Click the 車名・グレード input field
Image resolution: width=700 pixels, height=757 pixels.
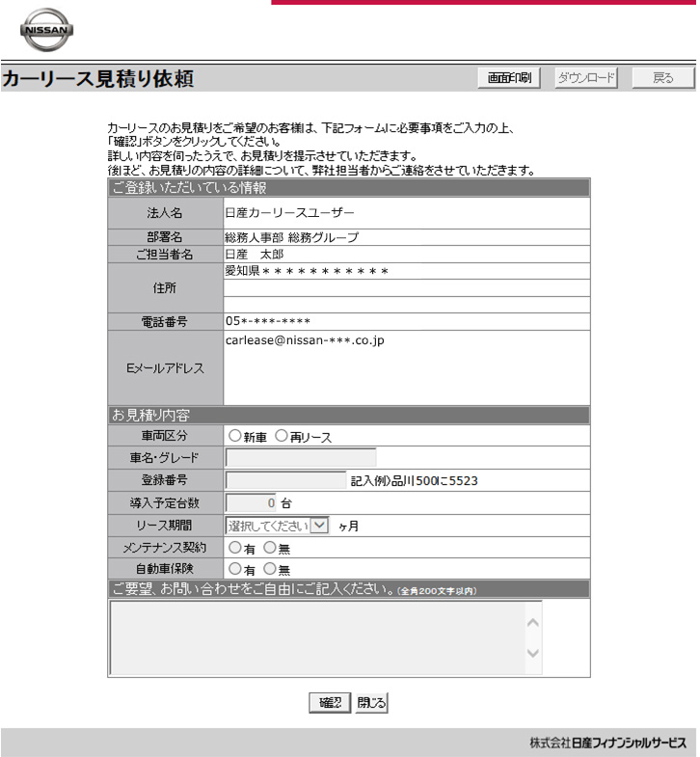[300, 457]
